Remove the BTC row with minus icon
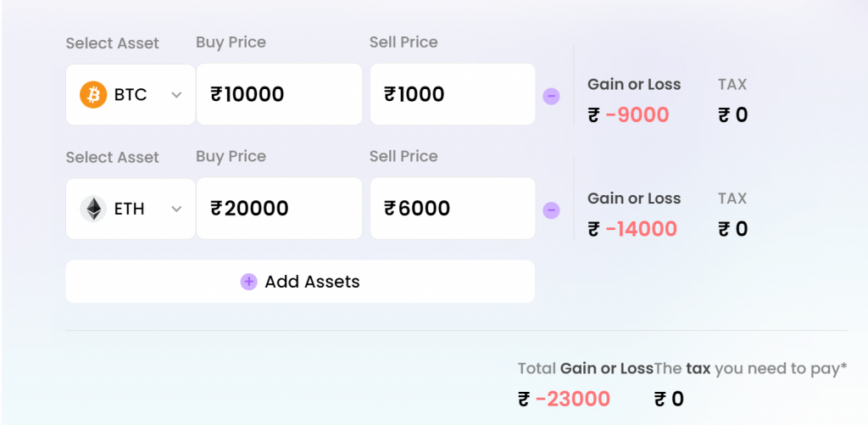 551,97
